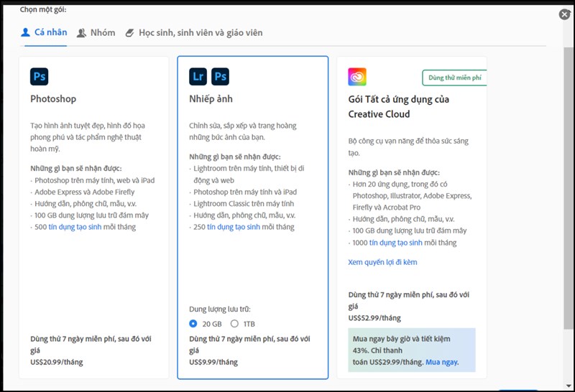The height and width of the screenshot is (392, 575).
Task: Click the Nhiếp ảnh plan title
Action: [211, 98]
